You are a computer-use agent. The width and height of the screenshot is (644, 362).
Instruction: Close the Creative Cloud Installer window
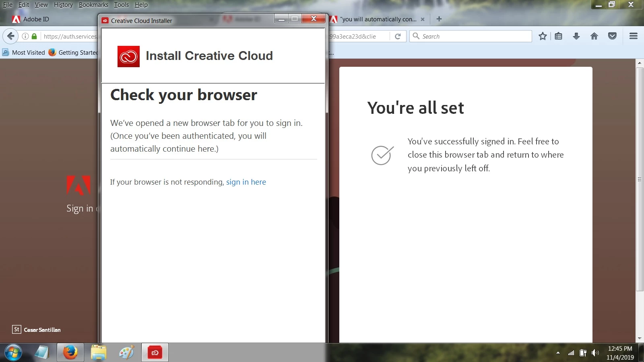click(314, 19)
